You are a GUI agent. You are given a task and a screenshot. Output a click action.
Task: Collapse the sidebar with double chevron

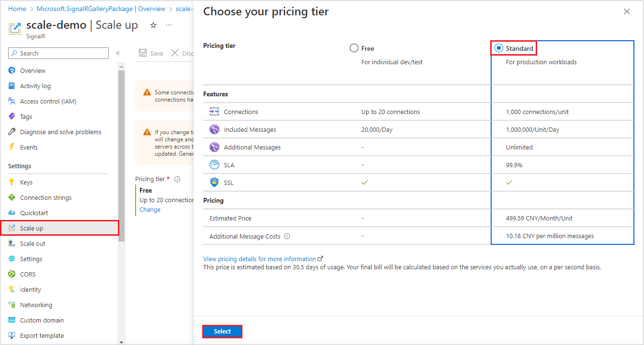tap(118, 53)
